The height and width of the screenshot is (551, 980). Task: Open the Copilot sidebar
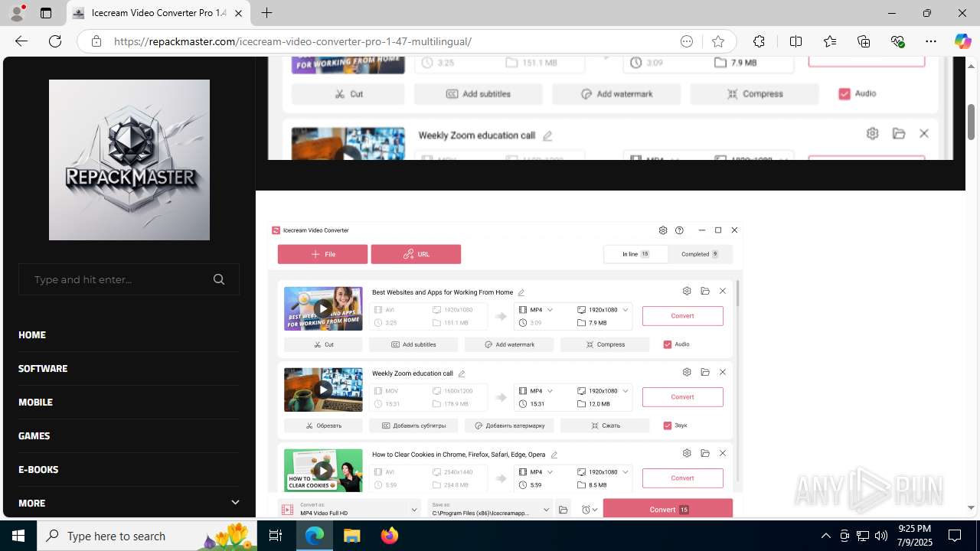(x=962, y=41)
